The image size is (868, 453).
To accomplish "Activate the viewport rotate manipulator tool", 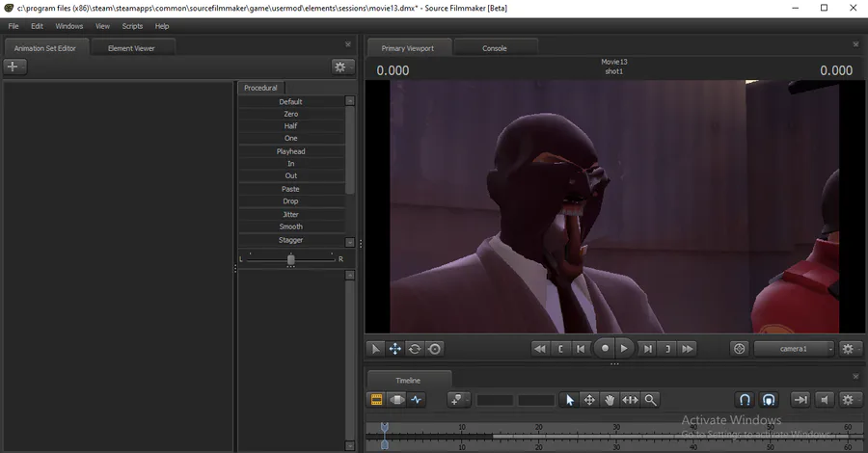I will click(415, 349).
